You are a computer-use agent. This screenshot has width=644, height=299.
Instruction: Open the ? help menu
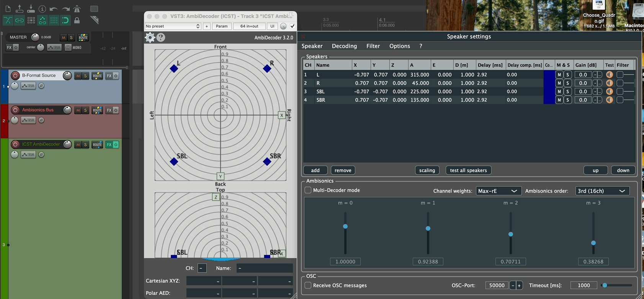point(421,46)
